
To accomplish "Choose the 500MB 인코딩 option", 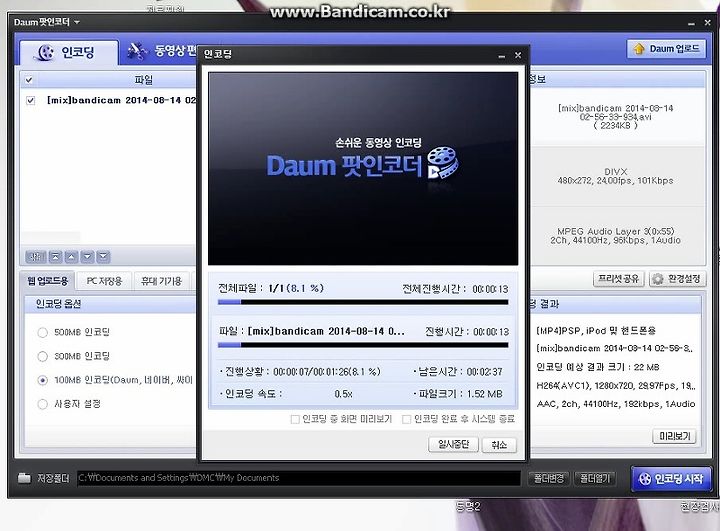I will tap(43, 333).
